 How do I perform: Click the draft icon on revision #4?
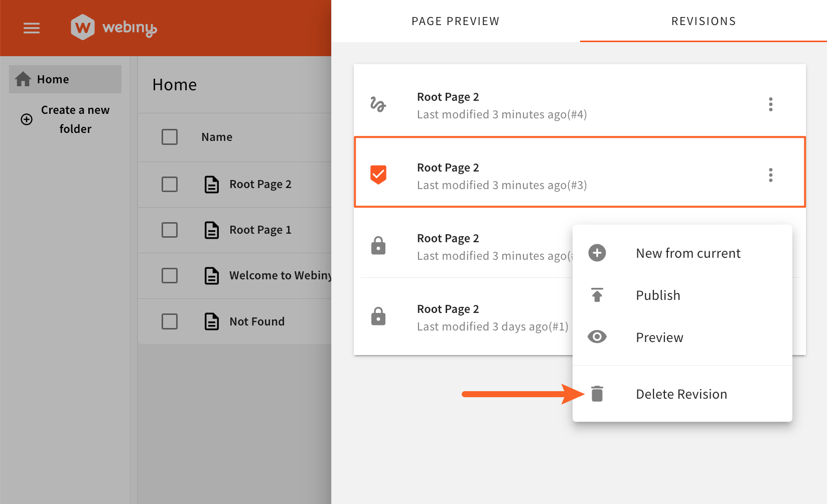coord(378,104)
